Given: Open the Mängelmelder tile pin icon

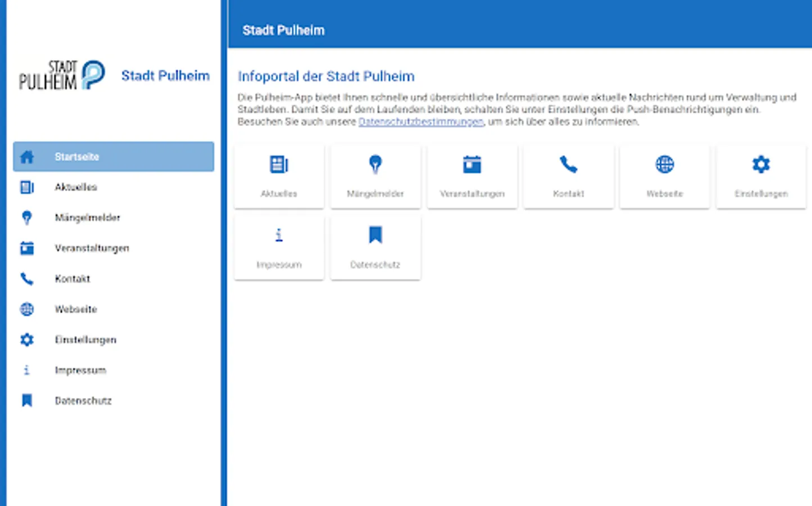Looking at the screenshot, I should 375,165.
